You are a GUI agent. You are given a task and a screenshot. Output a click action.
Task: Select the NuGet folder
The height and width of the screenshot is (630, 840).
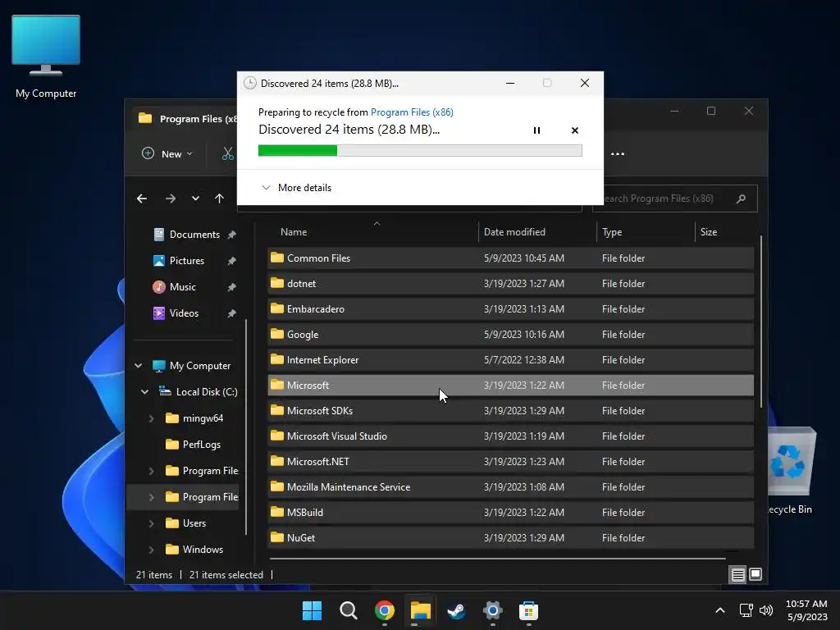[x=510, y=538]
